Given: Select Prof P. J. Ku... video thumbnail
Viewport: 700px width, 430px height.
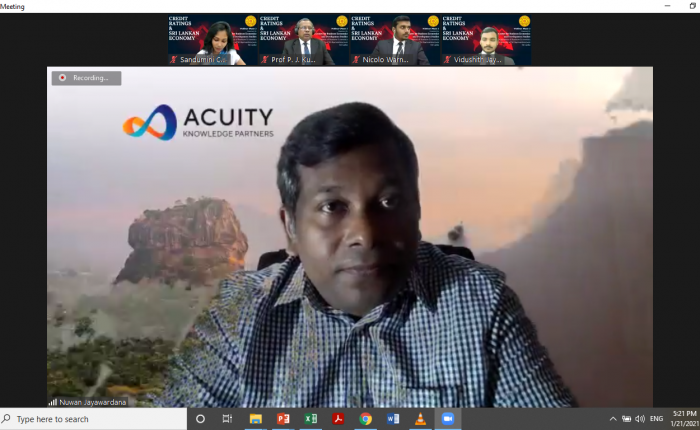Looking at the screenshot, I should click(x=303, y=40).
